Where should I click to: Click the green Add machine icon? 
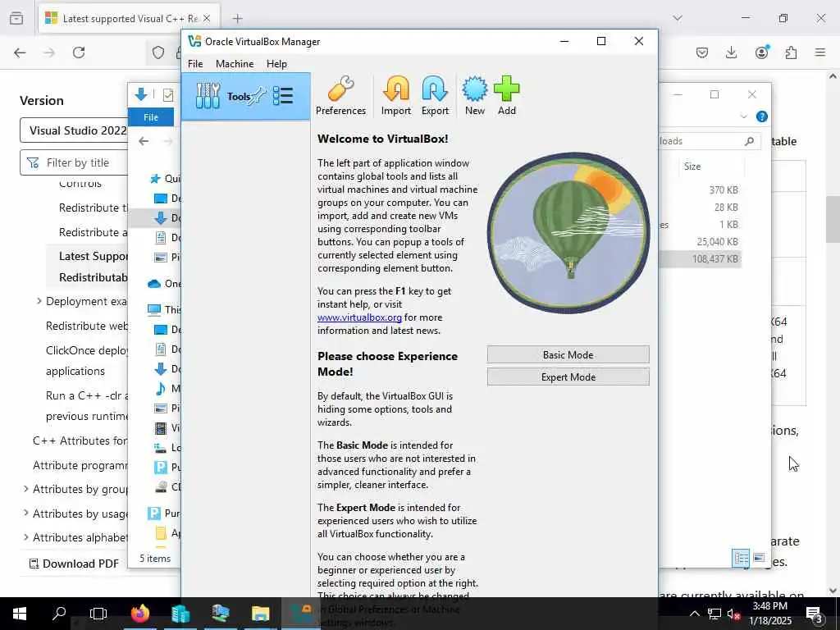506,96
